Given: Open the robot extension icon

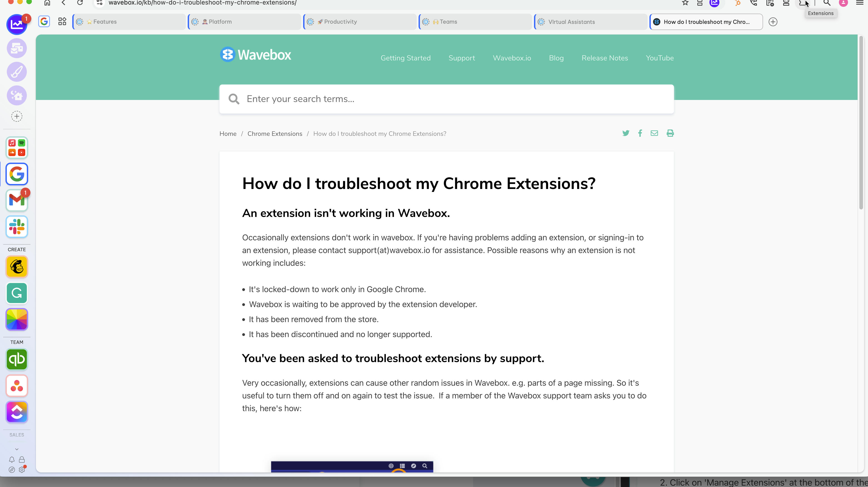Looking at the screenshot, I should [786, 3].
